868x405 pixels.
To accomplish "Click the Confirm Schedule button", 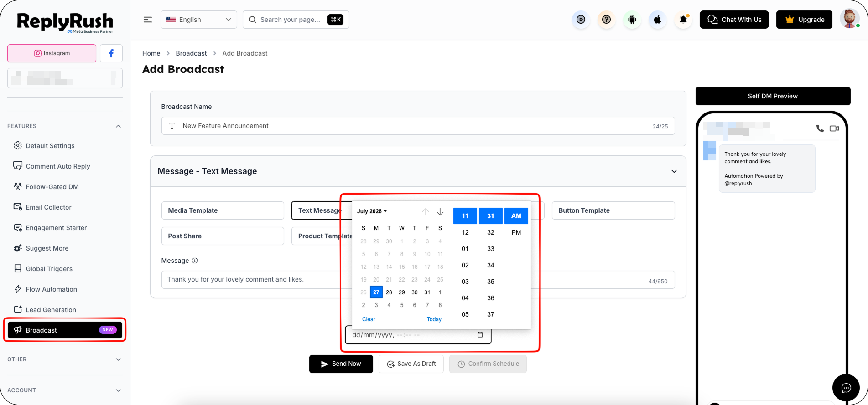I will pyautogui.click(x=488, y=364).
